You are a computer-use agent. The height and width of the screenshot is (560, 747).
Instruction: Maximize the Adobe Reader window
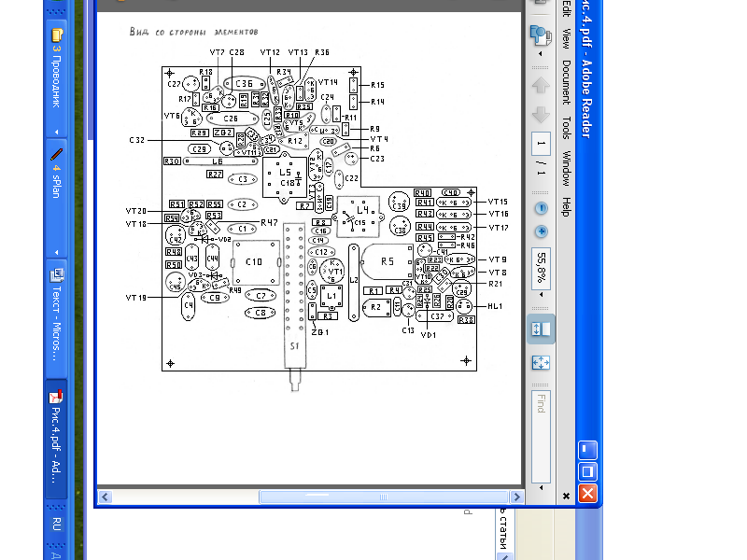point(588,472)
